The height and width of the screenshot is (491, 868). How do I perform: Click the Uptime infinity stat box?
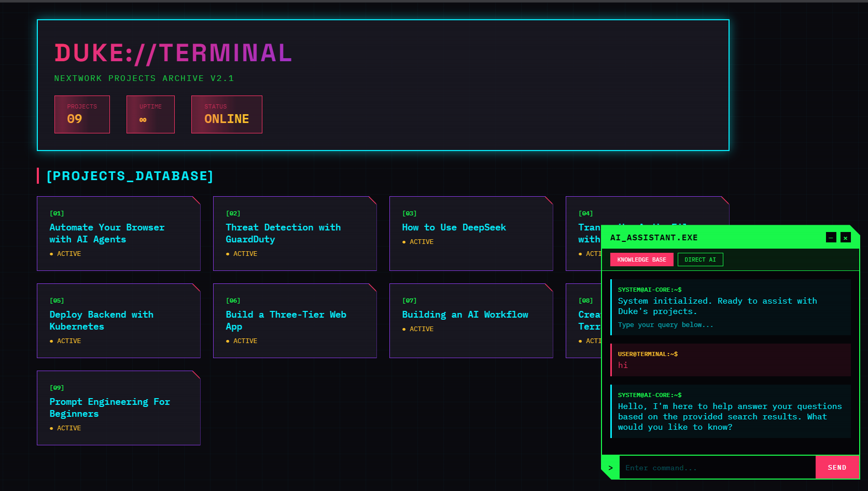(x=150, y=114)
